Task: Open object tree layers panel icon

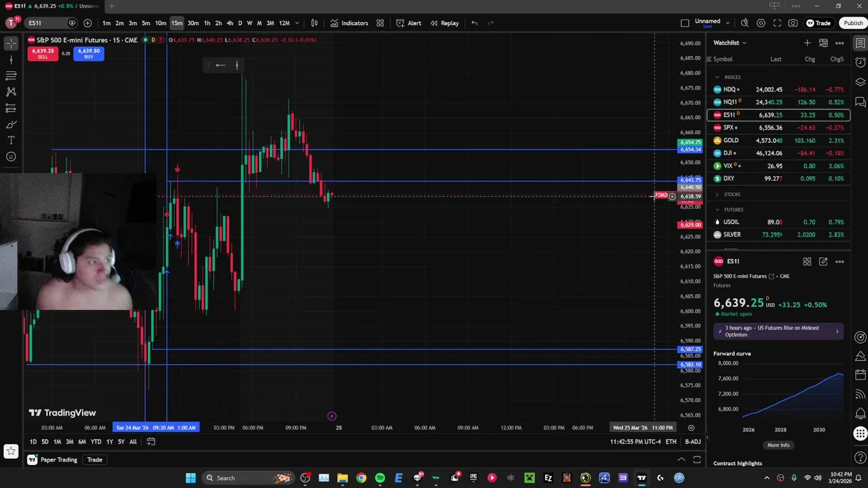Action: (861, 83)
